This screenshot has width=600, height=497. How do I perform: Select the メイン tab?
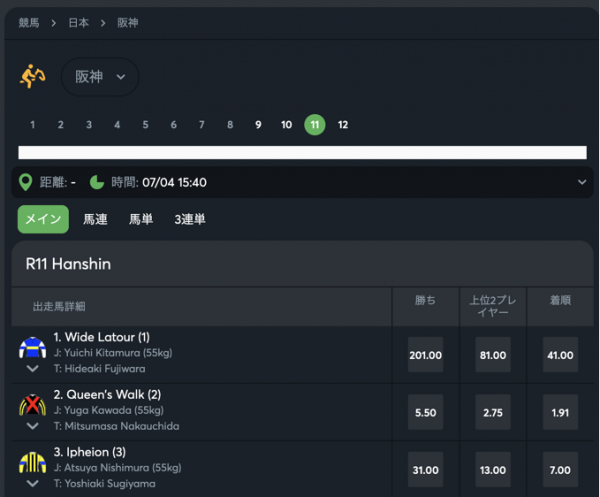coord(43,219)
